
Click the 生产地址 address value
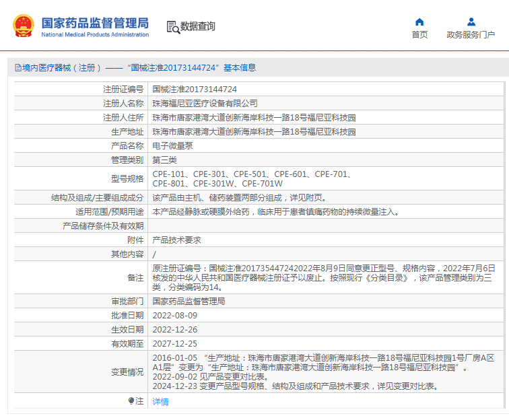coord(254,132)
